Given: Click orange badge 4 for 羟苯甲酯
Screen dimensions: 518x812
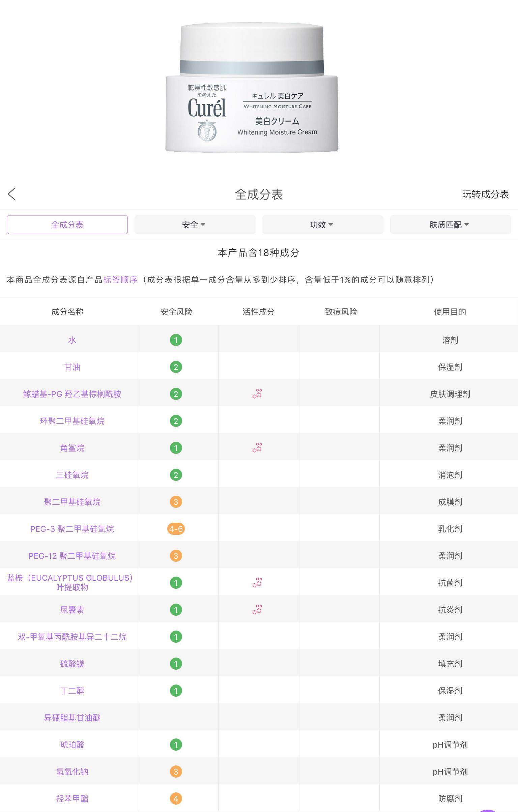Looking at the screenshot, I should click(x=176, y=799).
